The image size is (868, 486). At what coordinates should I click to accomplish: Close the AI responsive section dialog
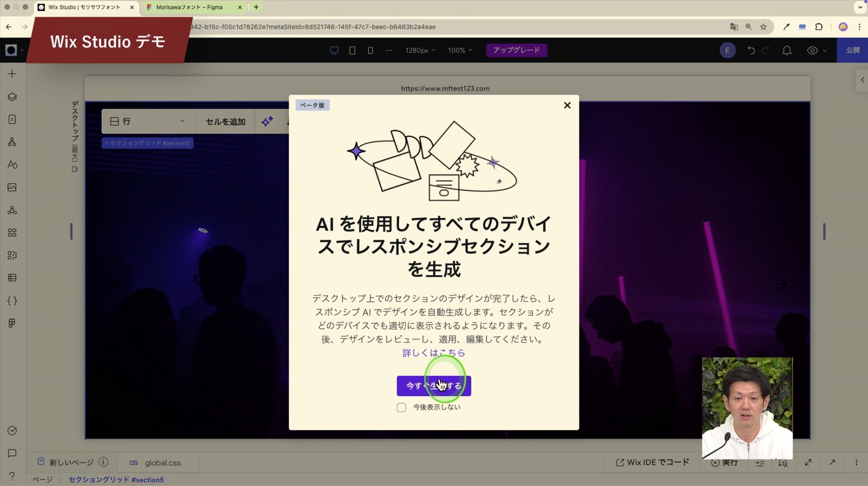coord(567,105)
